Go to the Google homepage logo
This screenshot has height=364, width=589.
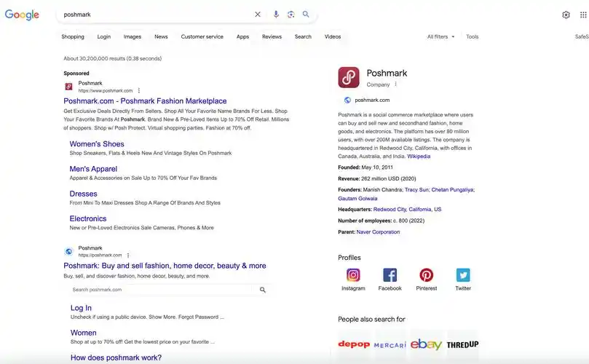pos(22,15)
